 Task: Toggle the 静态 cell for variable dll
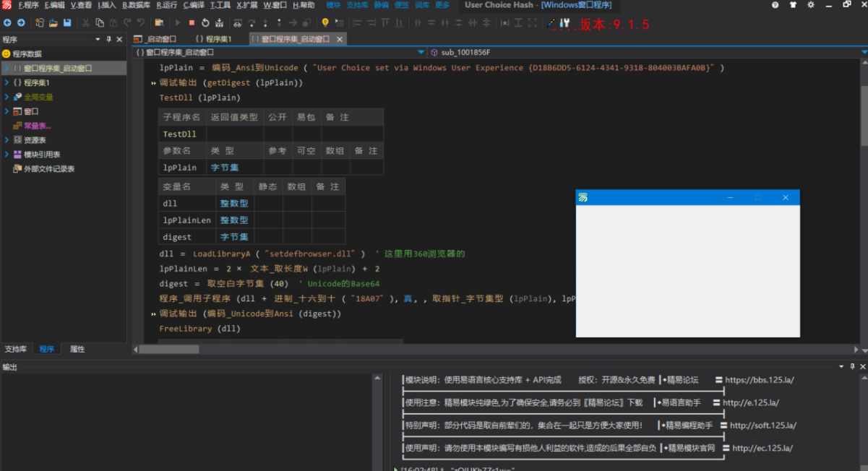click(x=268, y=204)
